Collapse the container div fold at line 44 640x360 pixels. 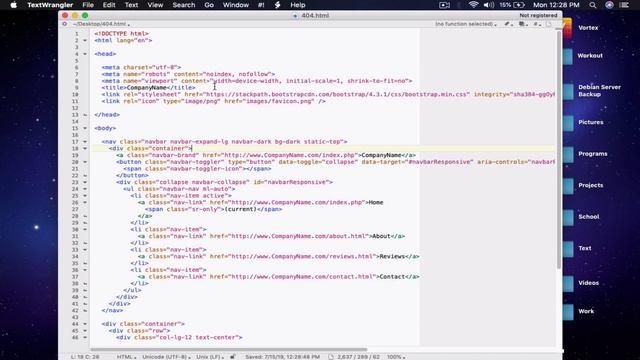(x=85, y=324)
